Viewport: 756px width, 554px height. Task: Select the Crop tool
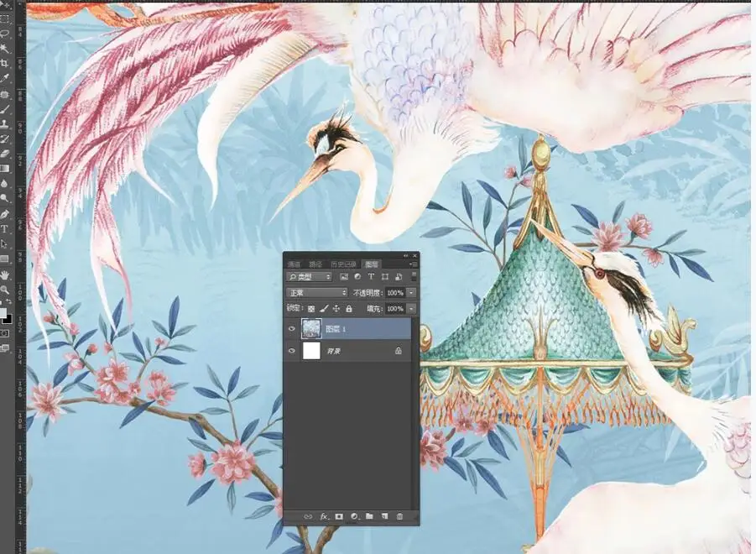pos(5,63)
